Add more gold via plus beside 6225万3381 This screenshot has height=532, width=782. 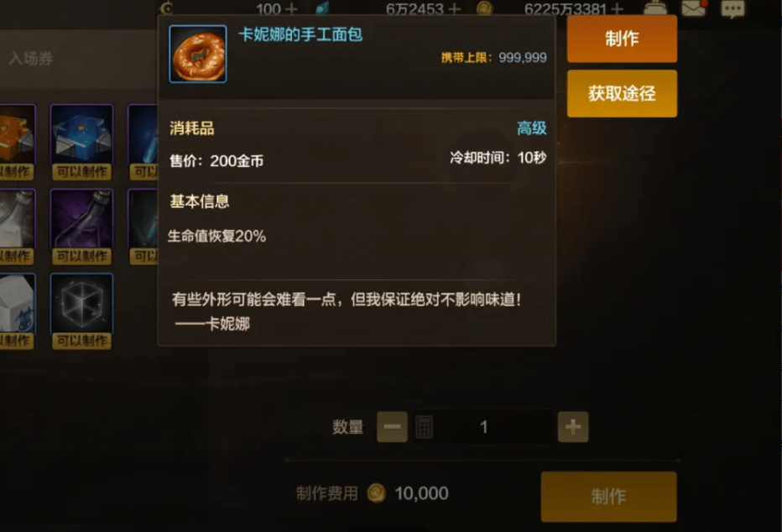pyautogui.click(x=617, y=9)
